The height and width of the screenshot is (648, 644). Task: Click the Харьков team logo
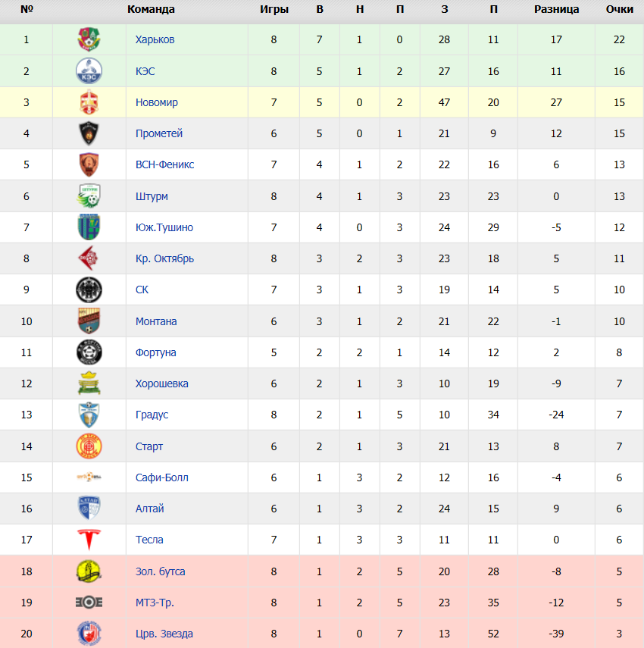[89, 39]
